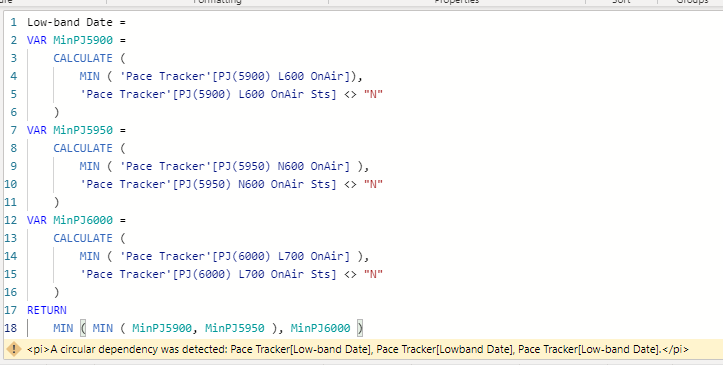Click MinPJ6000 argument on line 18
This screenshot has height=365, width=723.
pos(320,328)
